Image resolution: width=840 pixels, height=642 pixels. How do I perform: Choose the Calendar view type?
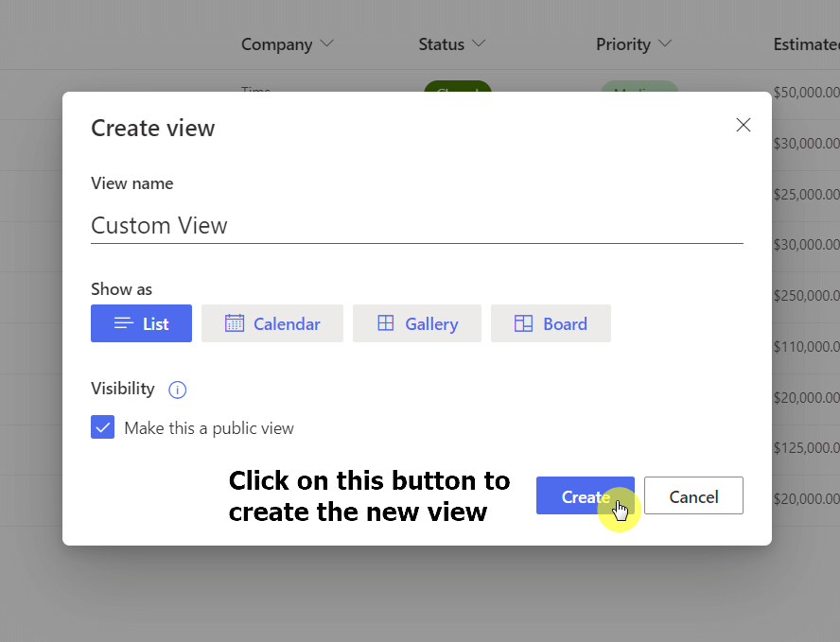272,323
